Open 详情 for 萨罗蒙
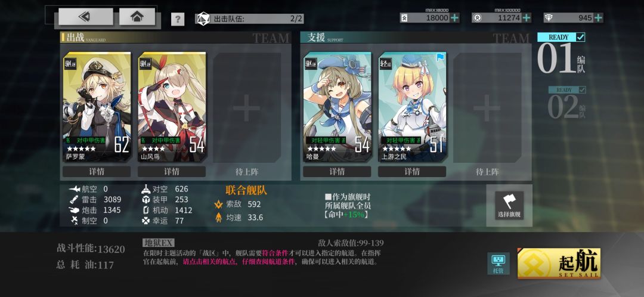644x297 pixels. pyautogui.click(x=97, y=171)
